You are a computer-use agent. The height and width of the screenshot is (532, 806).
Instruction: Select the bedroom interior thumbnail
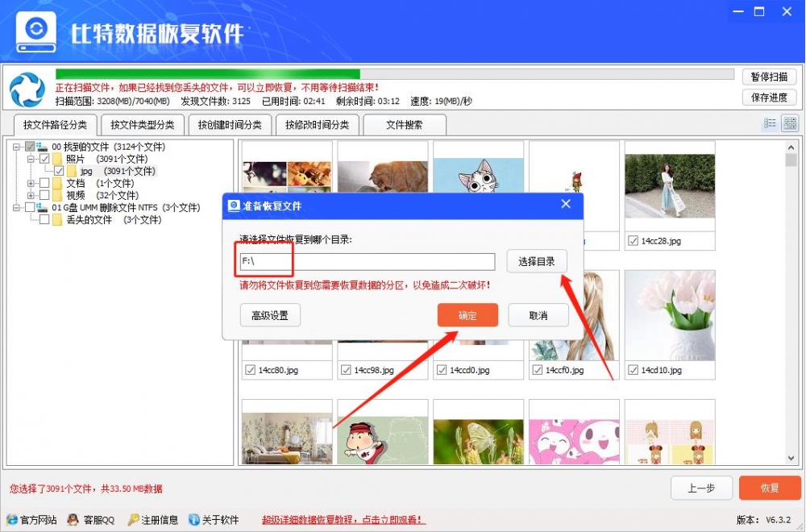pos(287,438)
